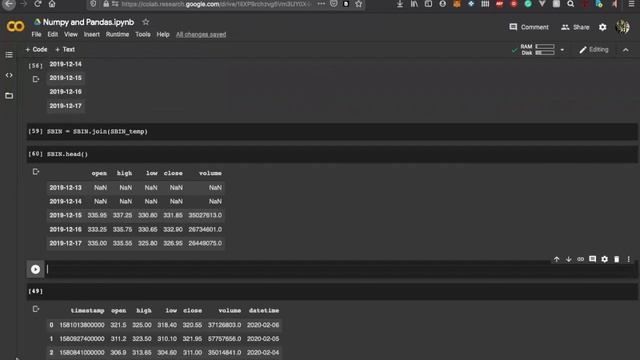
Task: Open the Editing mode dropdown
Action: tap(593, 50)
